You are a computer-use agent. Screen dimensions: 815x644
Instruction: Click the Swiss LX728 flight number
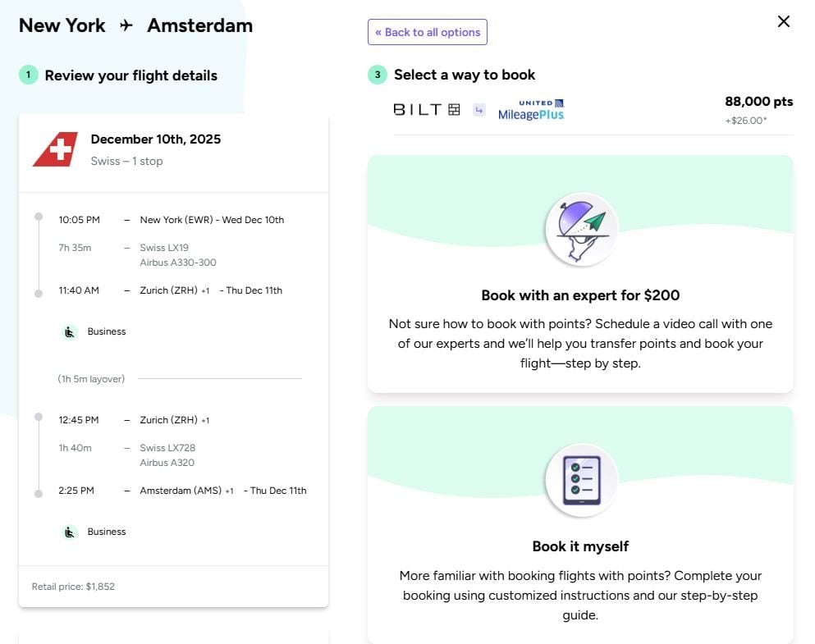[x=167, y=448]
